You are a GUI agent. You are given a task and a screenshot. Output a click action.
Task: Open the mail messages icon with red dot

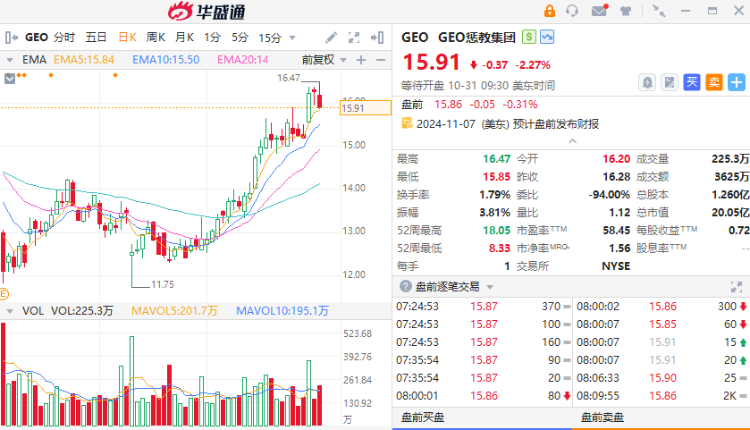[x=599, y=10]
